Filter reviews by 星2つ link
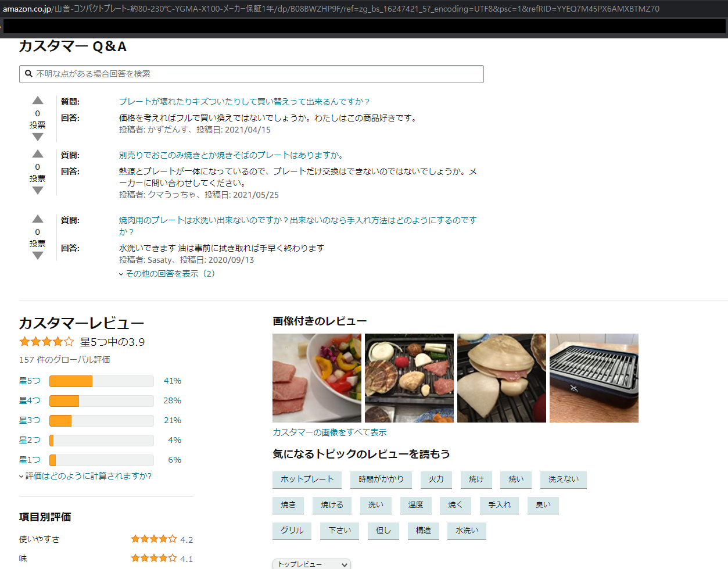This screenshot has height=569, width=728. pos(30,440)
